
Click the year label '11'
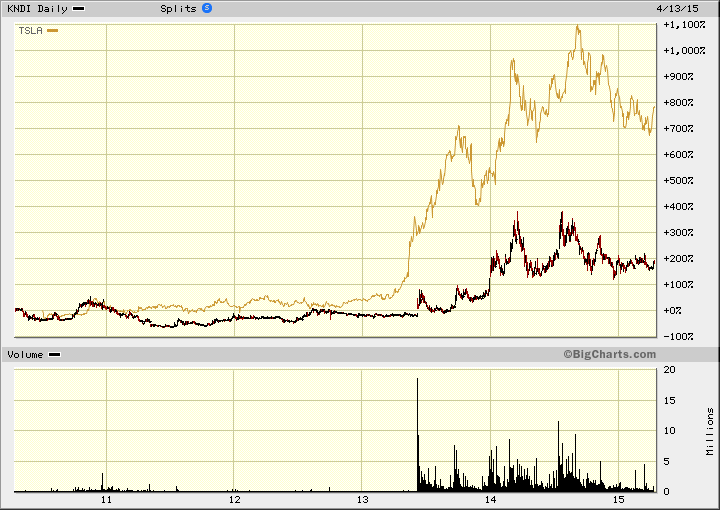107,500
